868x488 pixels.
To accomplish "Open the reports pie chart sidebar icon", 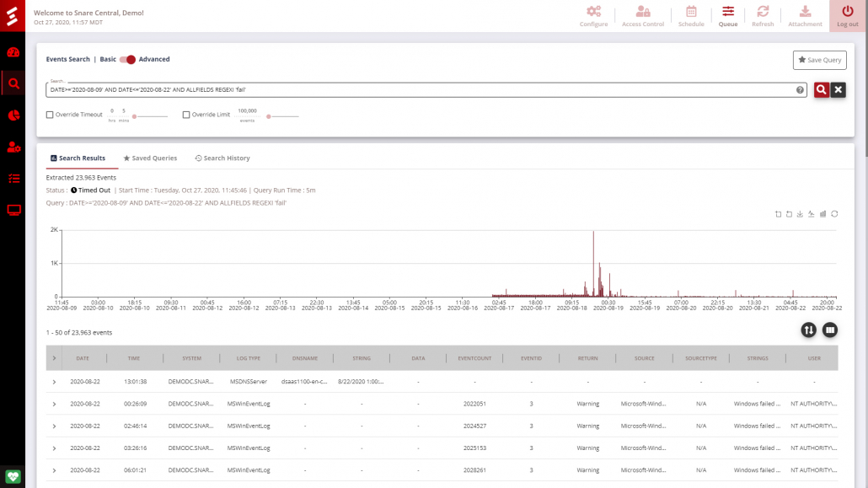I will click(13, 115).
